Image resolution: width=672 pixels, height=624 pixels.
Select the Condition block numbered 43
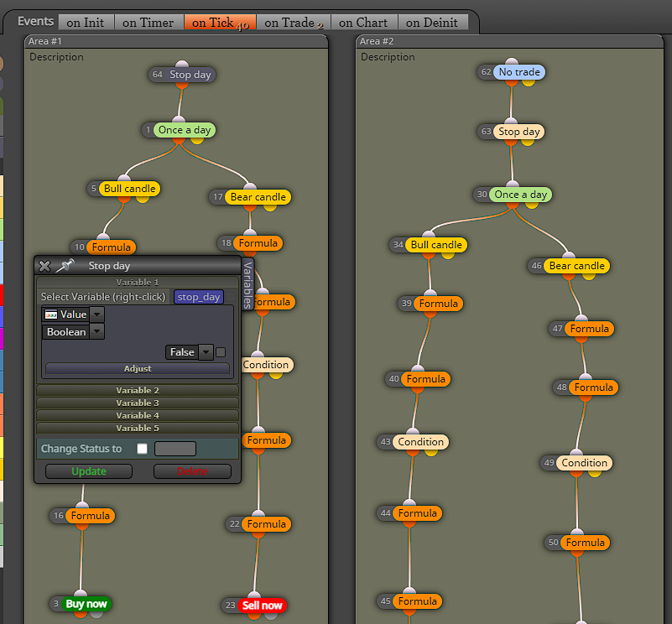[420, 442]
